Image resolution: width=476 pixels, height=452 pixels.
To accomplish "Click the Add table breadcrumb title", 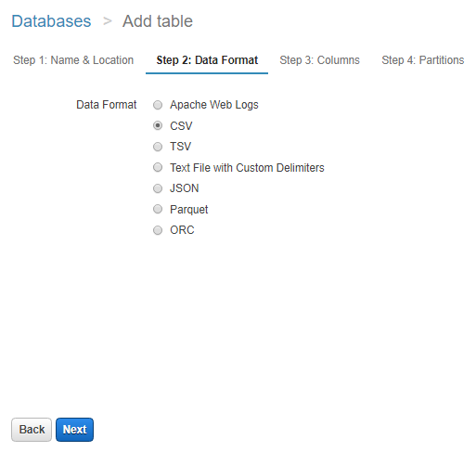I will point(158,21).
